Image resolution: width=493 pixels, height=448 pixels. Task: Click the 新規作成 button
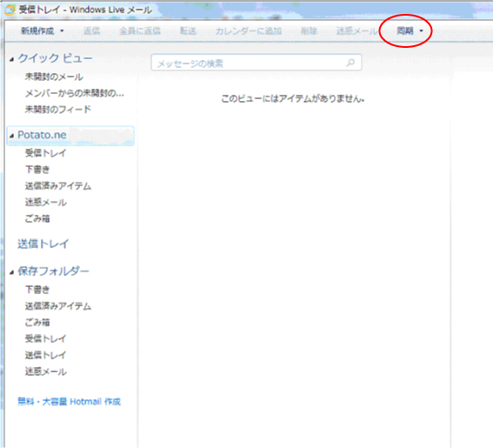click(37, 30)
